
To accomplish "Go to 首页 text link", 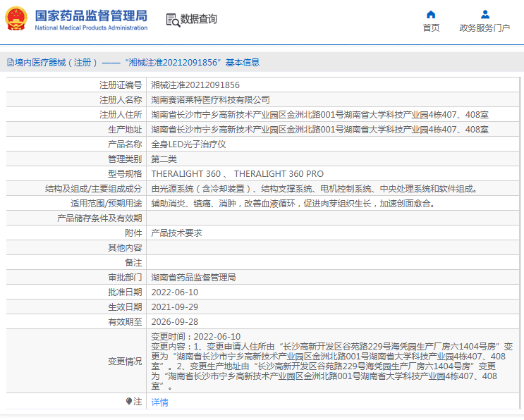I will [431, 28].
